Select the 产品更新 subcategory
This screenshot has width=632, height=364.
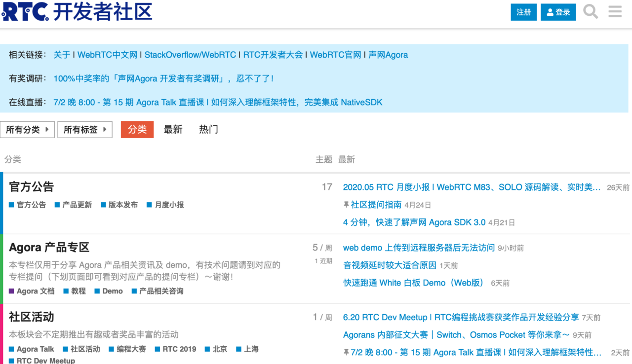[73, 205]
